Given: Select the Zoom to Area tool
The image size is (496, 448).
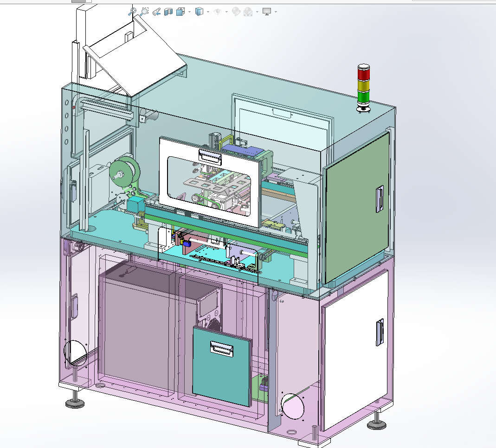Looking at the screenshot, I should pyautogui.click(x=144, y=12).
